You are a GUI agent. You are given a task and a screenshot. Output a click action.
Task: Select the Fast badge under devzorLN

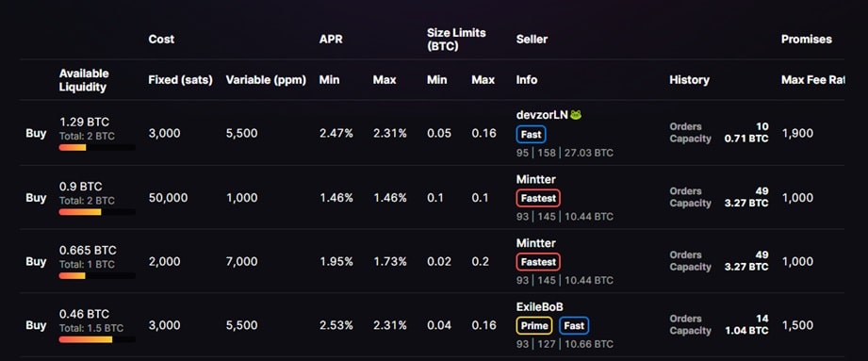pyautogui.click(x=531, y=135)
